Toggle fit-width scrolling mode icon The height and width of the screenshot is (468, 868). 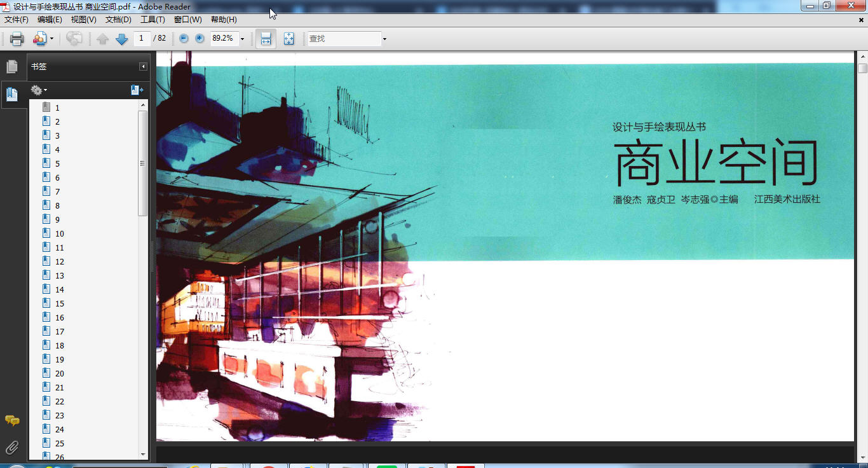point(266,39)
